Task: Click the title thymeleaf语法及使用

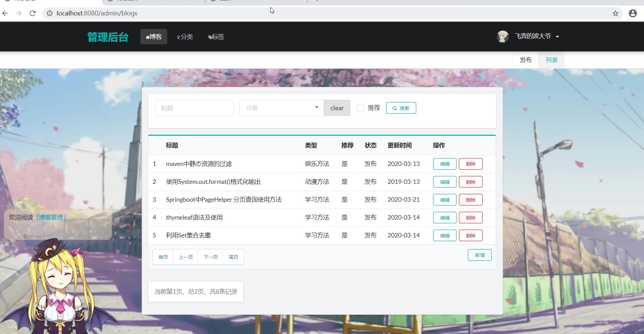Action: tap(194, 218)
